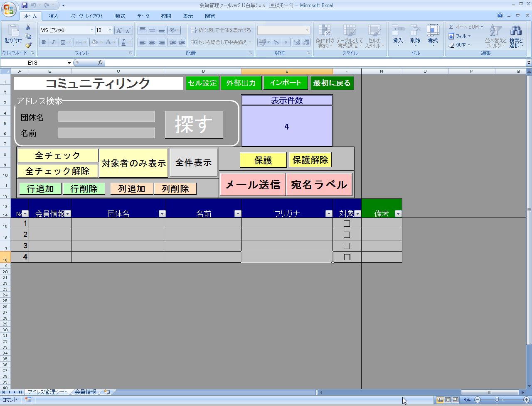
Task: Open the font size 18 dropdown
Action: click(x=110, y=30)
